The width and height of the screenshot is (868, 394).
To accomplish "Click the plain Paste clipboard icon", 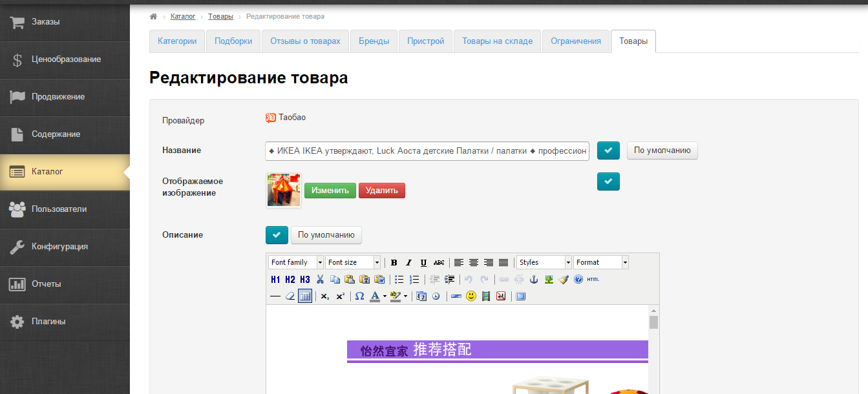I will pyautogui.click(x=350, y=280).
